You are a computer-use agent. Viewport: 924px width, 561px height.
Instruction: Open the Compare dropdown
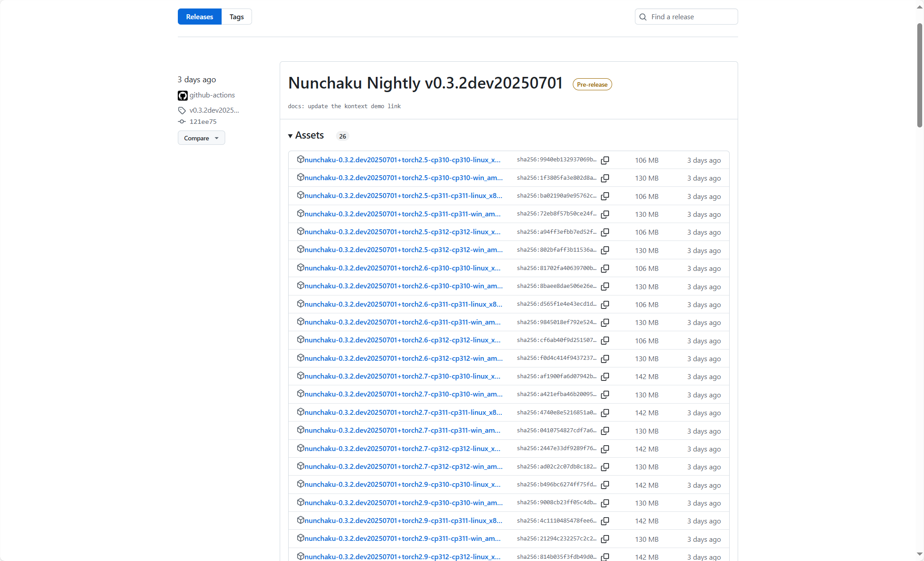point(201,138)
